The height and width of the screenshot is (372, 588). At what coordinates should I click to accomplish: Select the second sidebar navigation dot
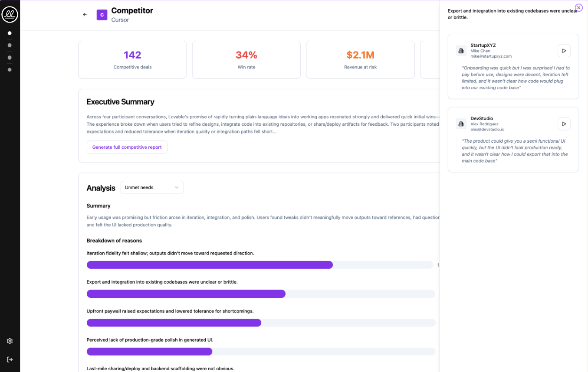(10, 45)
